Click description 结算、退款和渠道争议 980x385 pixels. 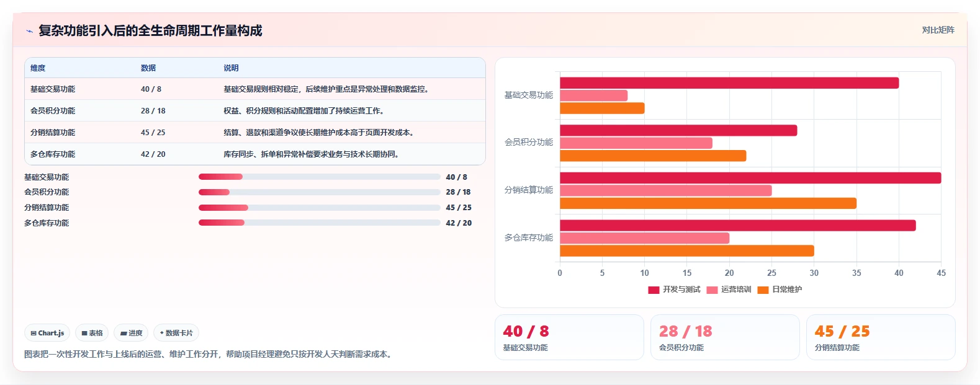320,133
